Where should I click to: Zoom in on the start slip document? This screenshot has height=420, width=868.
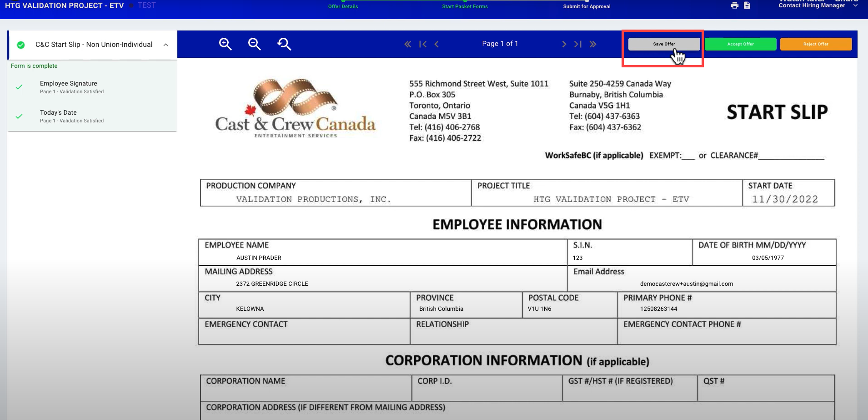point(226,44)
